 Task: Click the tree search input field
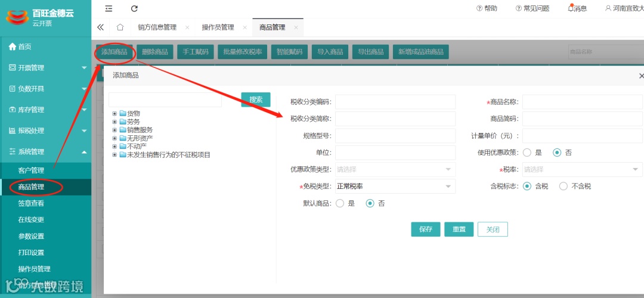pos(165,100)
